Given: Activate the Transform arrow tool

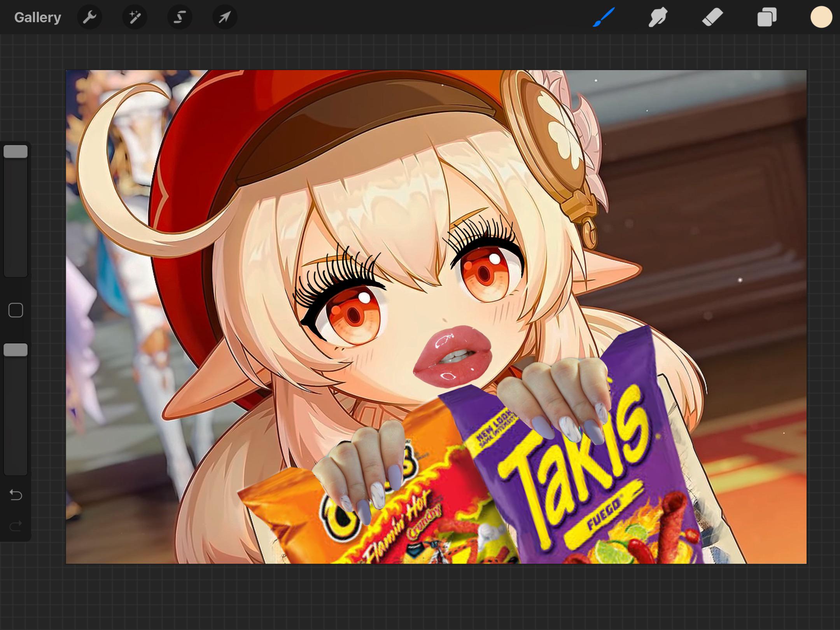Looking at the screenshot, I should tap(224, 17).
